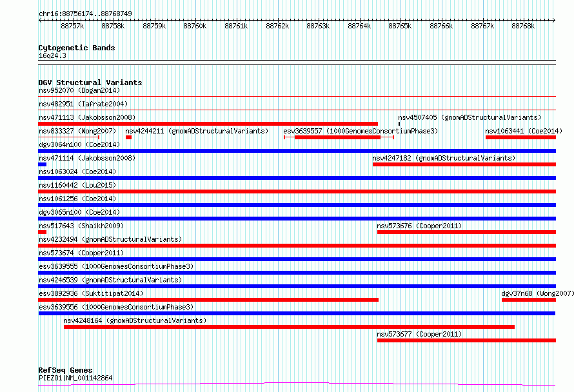
Task: Click the nsv4248164 gnomAD label
Action: click(135, 320)
